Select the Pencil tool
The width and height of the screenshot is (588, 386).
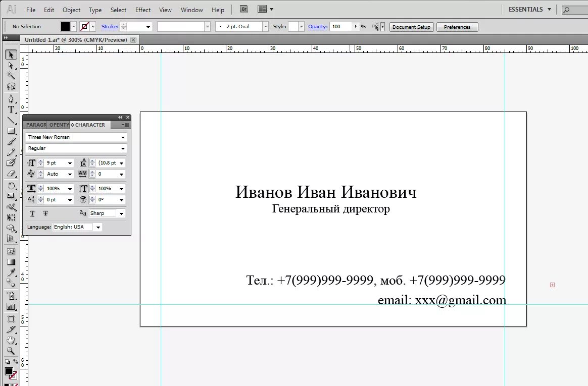pyautogui.click(x=11, y=152)
